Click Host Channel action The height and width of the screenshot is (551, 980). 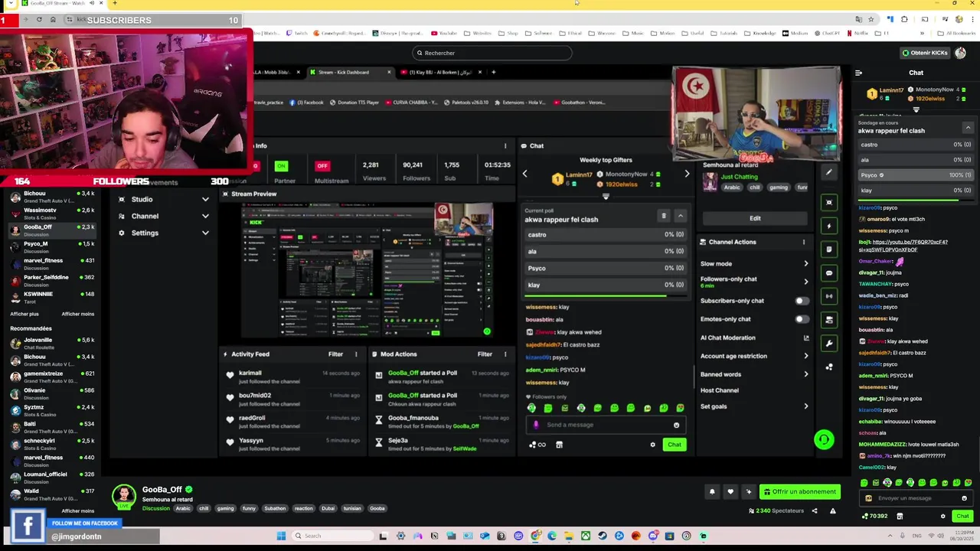(x=720, y=390)
